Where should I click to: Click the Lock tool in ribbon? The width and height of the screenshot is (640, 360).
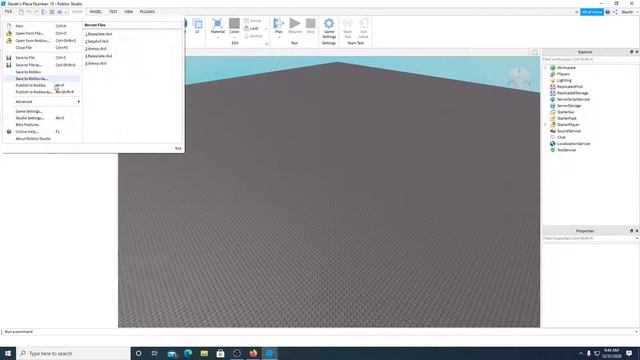pos(251,28)
